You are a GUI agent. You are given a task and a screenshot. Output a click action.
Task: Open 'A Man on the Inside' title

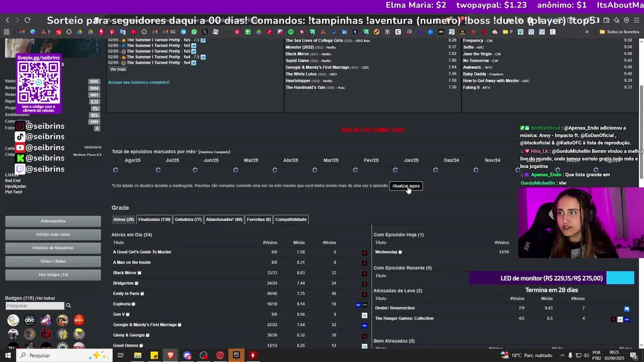pyautogui.click(x=132, y=262)
